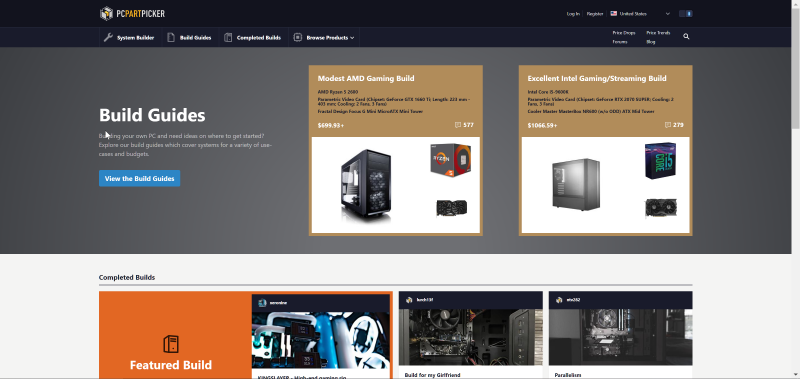This screenshot has width=800, height=379.
Task: Click the Intel Core i5-9600K text
Action: 547,92
